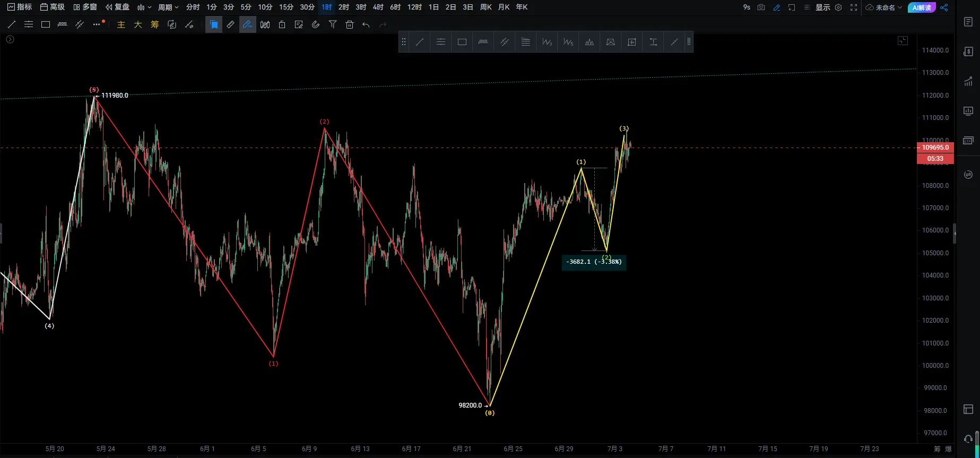980x458 pixels.
Task: Click the hide drawings swirl icon
Action: tap(316, 24)
